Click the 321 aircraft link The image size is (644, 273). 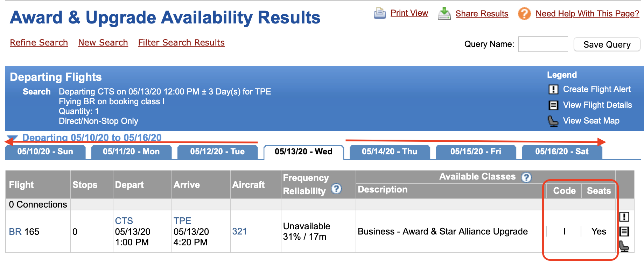(x=239, y=231)
